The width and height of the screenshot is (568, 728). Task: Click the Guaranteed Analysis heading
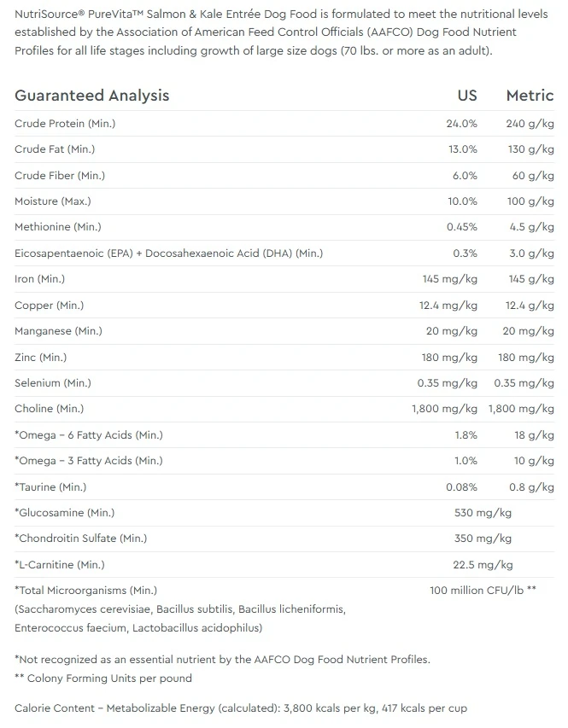(x=92, y=96)
